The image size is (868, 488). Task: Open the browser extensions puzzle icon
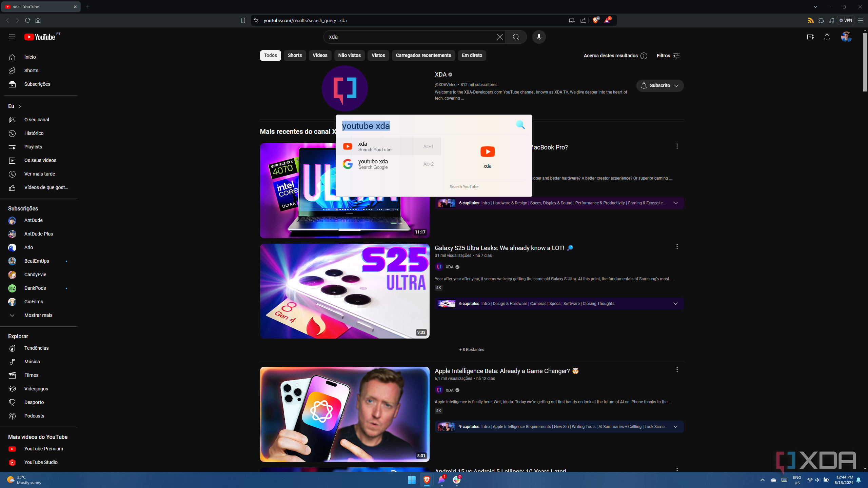(x=821, y=20)
